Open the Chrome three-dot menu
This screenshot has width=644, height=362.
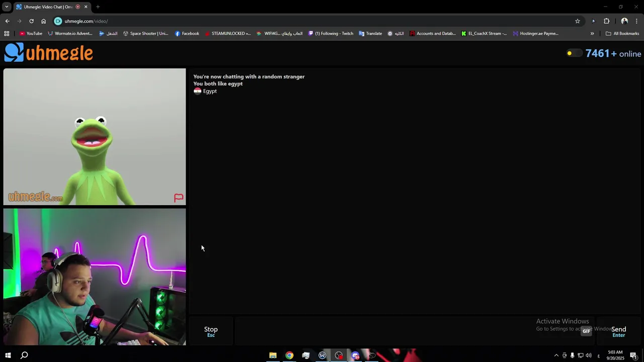[x=636, y=21]
